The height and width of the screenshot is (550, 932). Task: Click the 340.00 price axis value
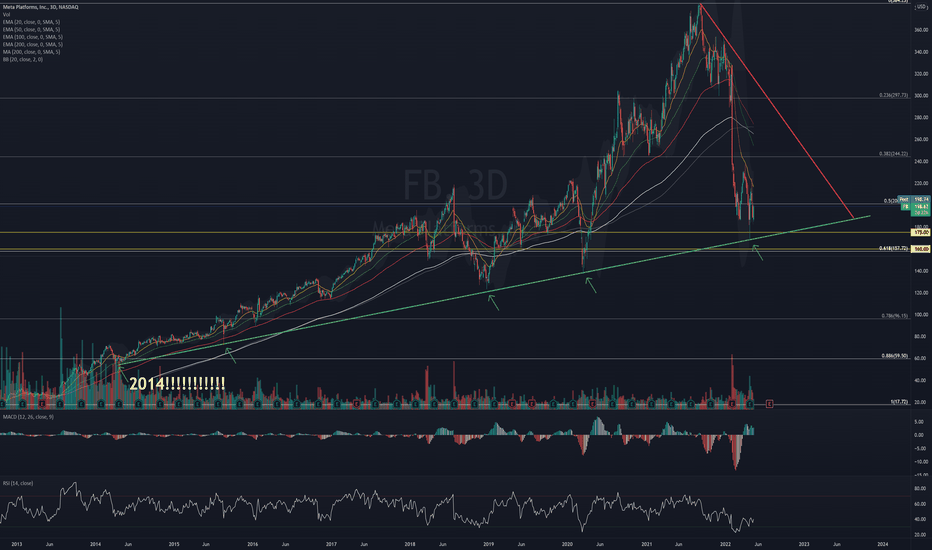pos(921,52)
